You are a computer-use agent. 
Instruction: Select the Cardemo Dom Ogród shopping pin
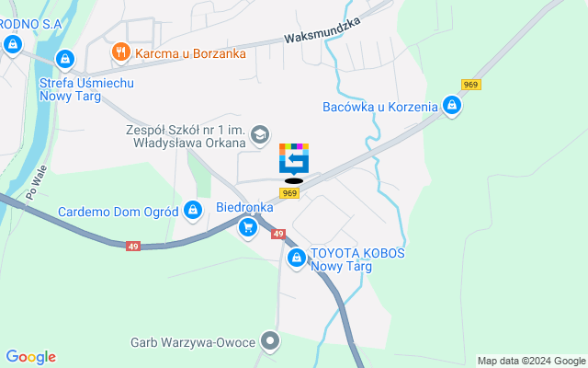(193, 211)
